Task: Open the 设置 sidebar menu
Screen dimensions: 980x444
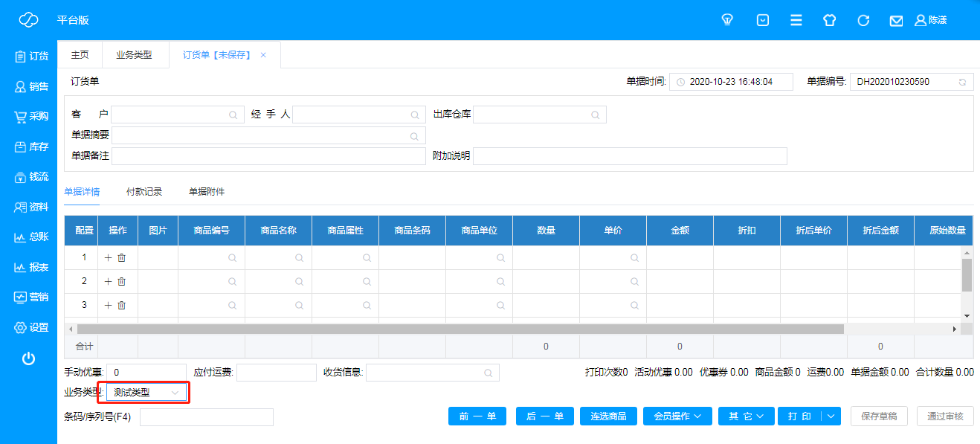Action: pos(31,327)
